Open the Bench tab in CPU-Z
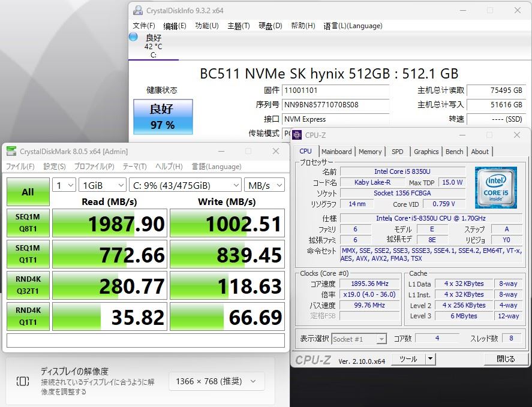Screen dimensions: 532x407 tap(454, 152)
